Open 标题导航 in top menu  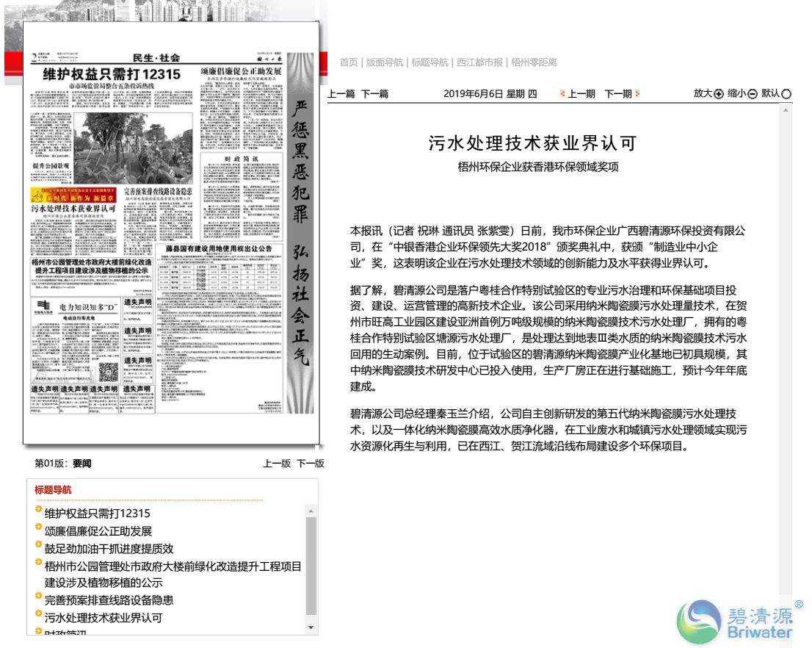point(429,62)
